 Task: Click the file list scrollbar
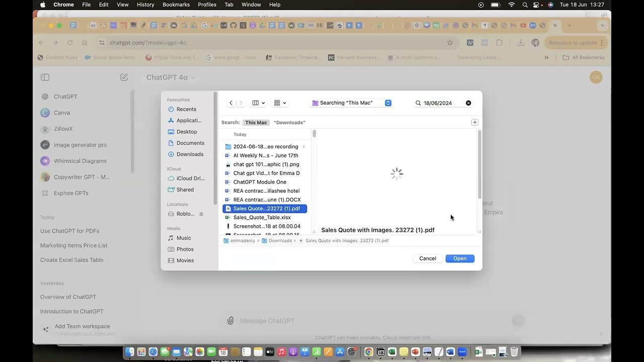[314, 134]
